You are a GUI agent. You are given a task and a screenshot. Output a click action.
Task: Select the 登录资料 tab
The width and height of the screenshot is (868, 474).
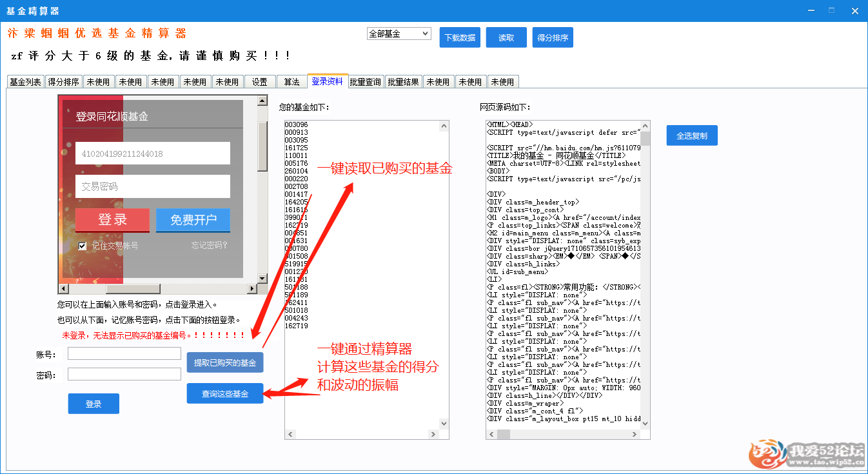tap(328, 81)
